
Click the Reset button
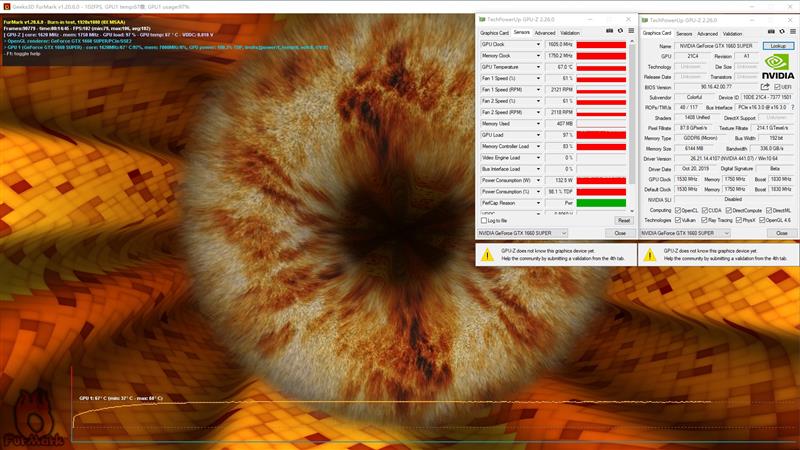[623, 220]
